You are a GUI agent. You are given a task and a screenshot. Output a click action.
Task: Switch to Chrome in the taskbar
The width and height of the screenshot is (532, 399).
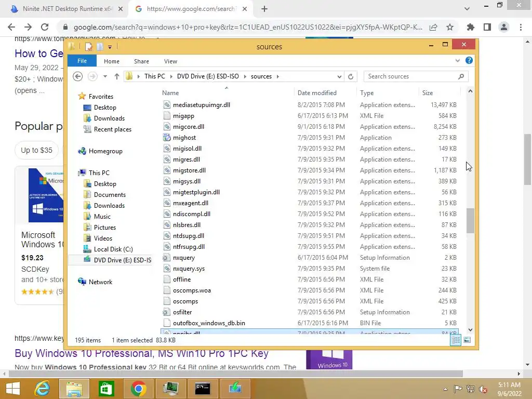click(138, 388)
